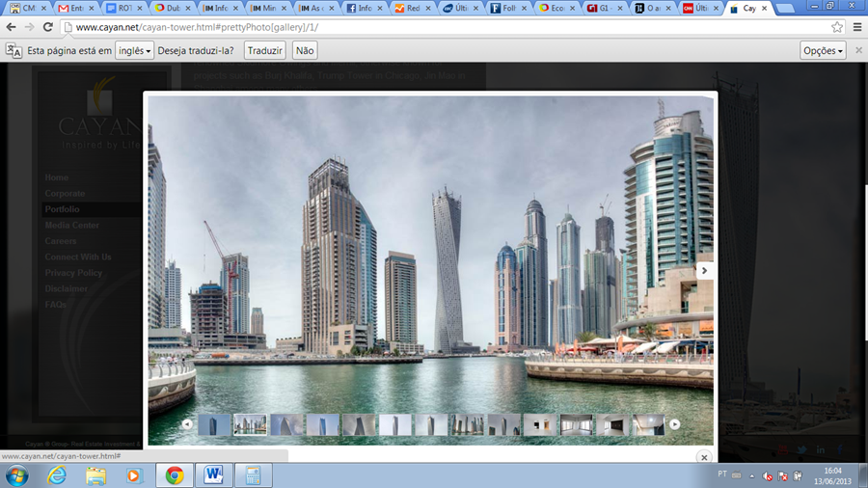Open the Windows Start menu

point(16,475)
